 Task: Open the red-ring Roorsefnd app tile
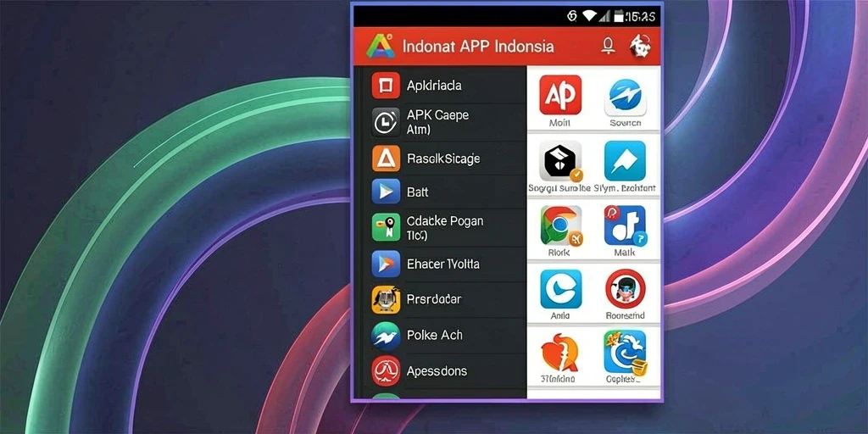tap(626, 289)
